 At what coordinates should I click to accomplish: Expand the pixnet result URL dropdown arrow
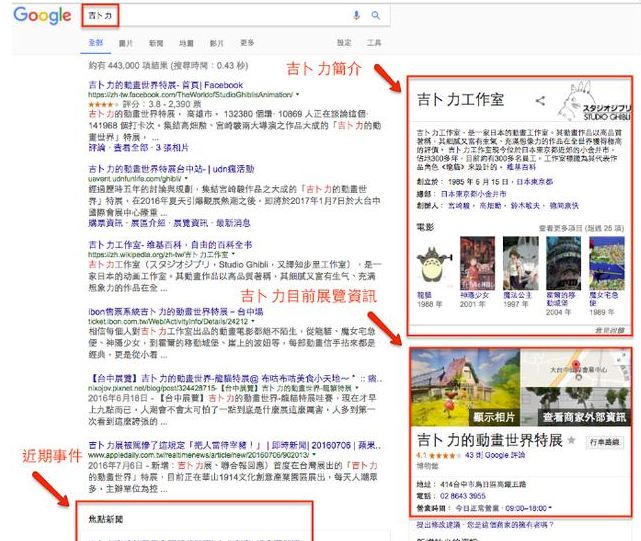click(x=357, y=387)
